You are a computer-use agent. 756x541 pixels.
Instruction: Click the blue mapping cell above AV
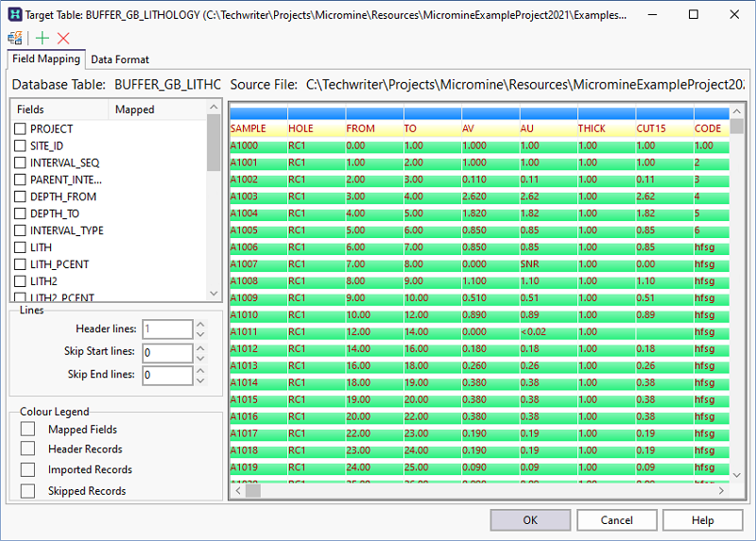(490, 113)
